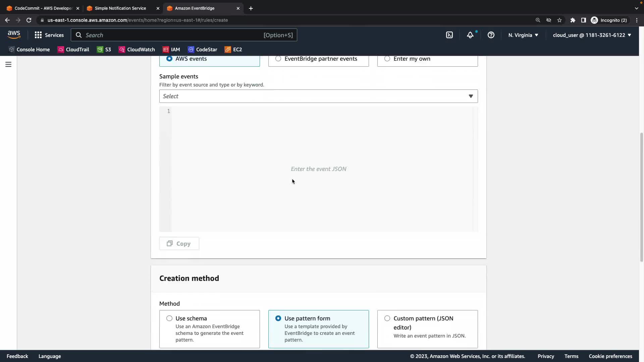Click the help question mark icon
The width and height of the screenshot is (644, 362).
click(491, 35)
